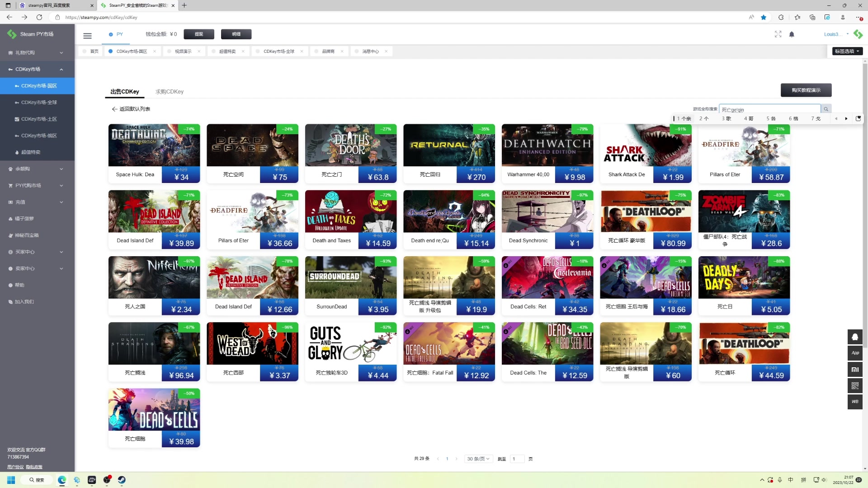The image size is (868, 488).
Task: Click 返回默认列表 link
Action: (x=131, y=109)
